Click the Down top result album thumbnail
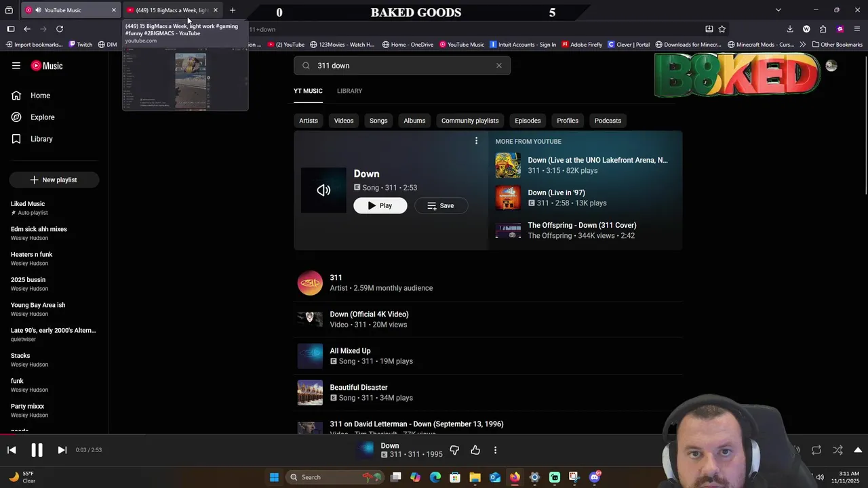868x488 pixels. pyautogui.click(x=323, y=190)
